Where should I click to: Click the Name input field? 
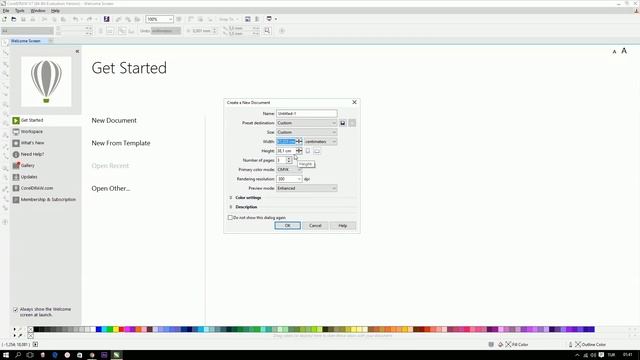click(x=307, y=113)
